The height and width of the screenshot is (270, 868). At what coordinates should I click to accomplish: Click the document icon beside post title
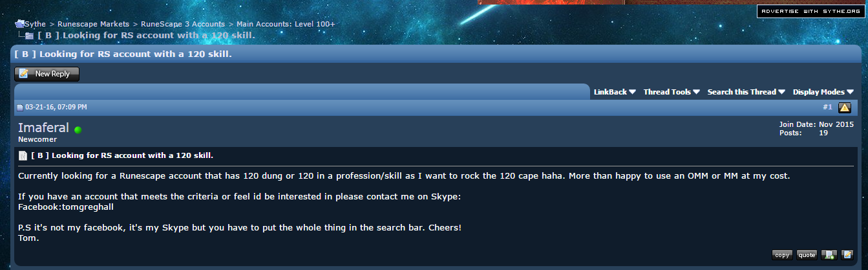tap(23, 155)
